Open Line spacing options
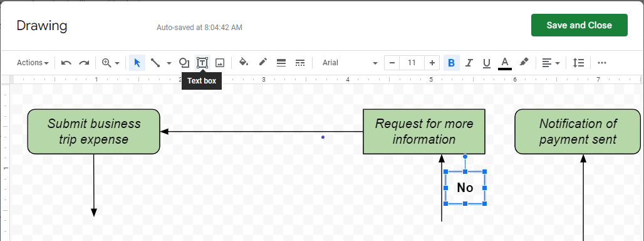Image resolution: width=644 pixels, height=241 pixels. coord(578,63)
